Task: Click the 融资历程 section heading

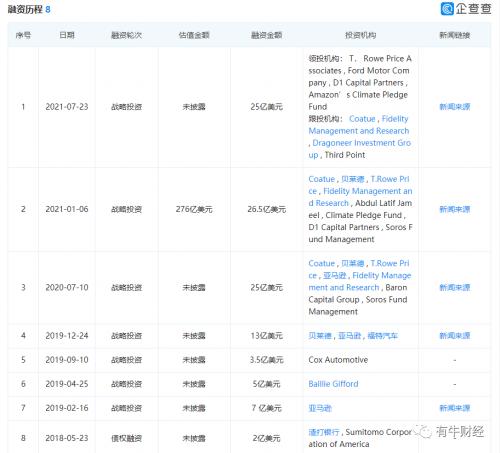Action: click(x=25, y=9)
